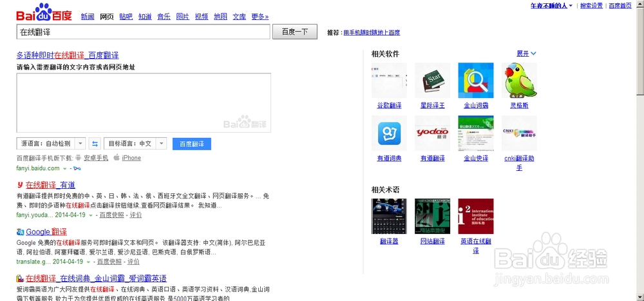Viewport: 644px width, 301px height.
Task: Open the 谷歌翻译 software thumbnail icon
Action: [389, 80]
